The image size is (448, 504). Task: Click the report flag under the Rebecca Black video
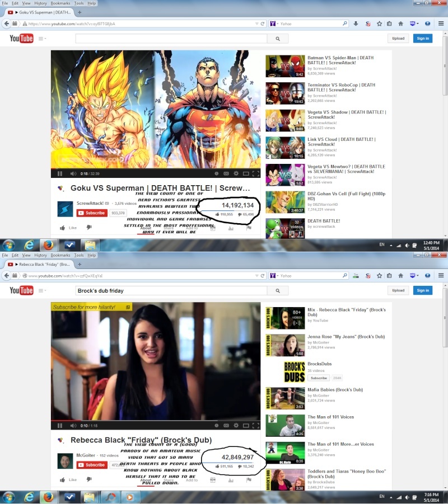249,480
